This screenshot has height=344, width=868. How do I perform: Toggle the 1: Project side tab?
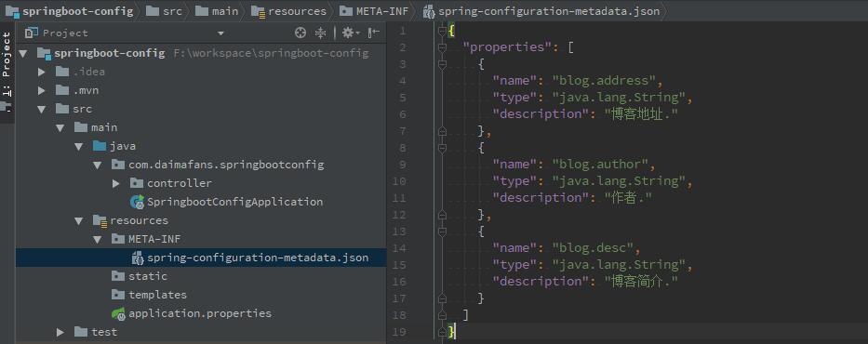[x=7, y=65]
